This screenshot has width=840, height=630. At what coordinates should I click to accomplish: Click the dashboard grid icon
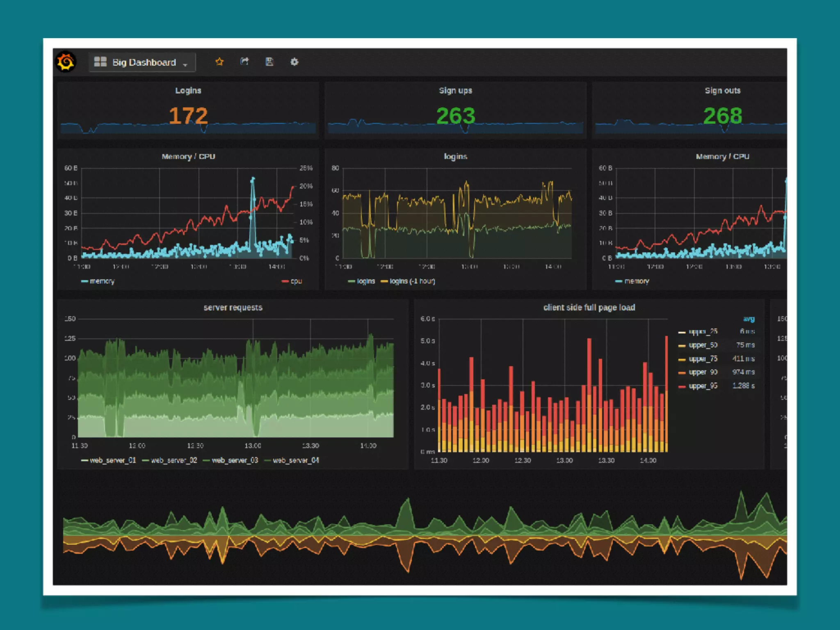click(x=100, y=62)
